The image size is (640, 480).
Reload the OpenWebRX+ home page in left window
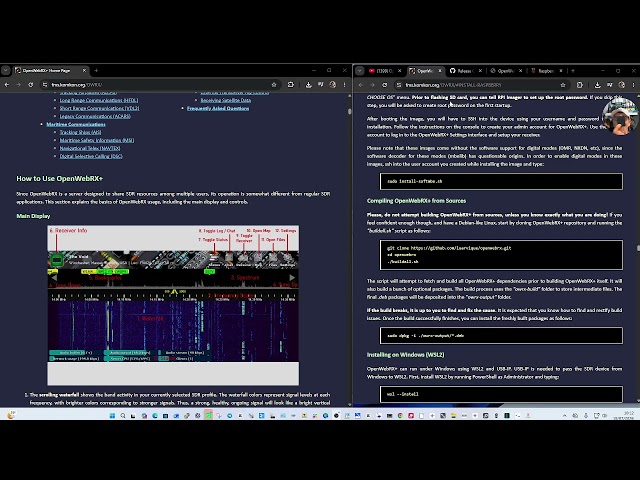tap(31, 85)
